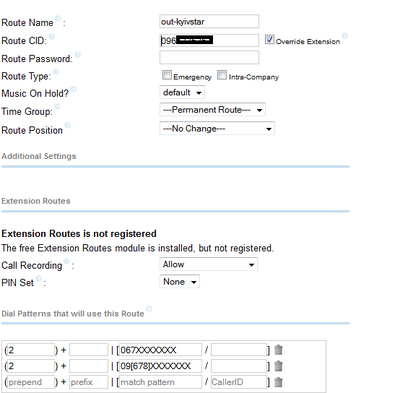Show help tooltip for Route Password

[x=78, y=54]
